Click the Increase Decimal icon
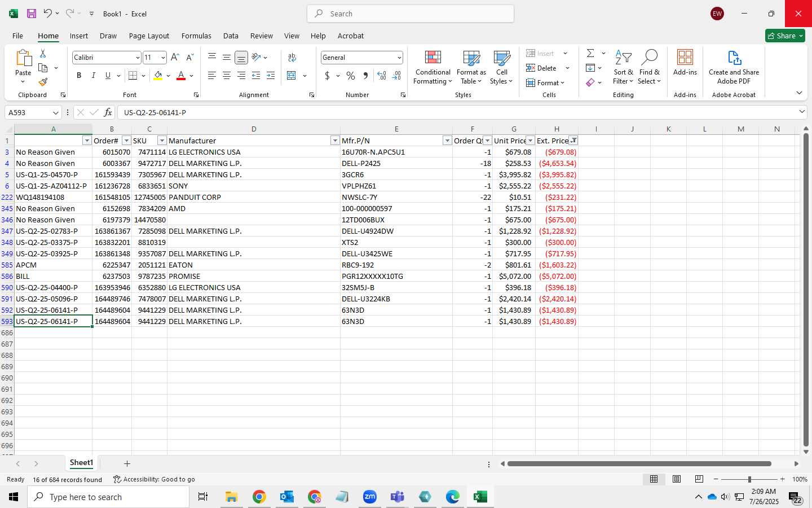The height and width of the screenshot is (508, 812). pyautogui.click(x=382, y=76)
